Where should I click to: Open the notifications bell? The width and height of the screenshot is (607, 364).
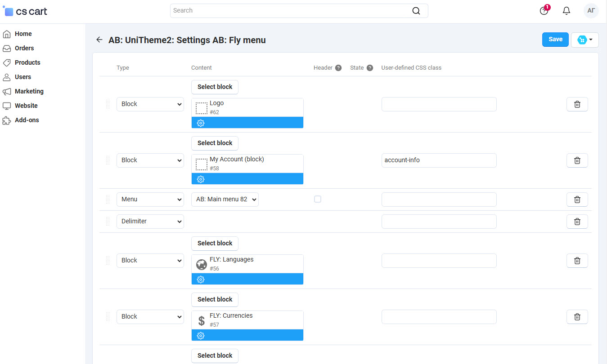coord(567,11)
